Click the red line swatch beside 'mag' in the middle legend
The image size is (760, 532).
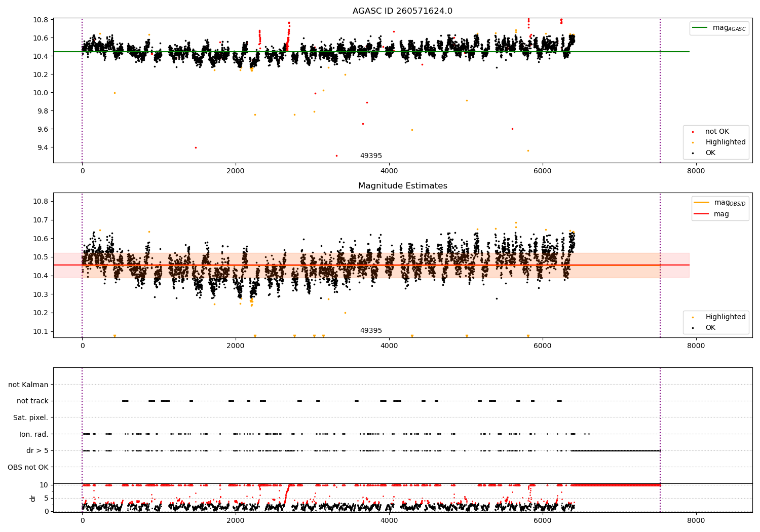coord(702,214)
